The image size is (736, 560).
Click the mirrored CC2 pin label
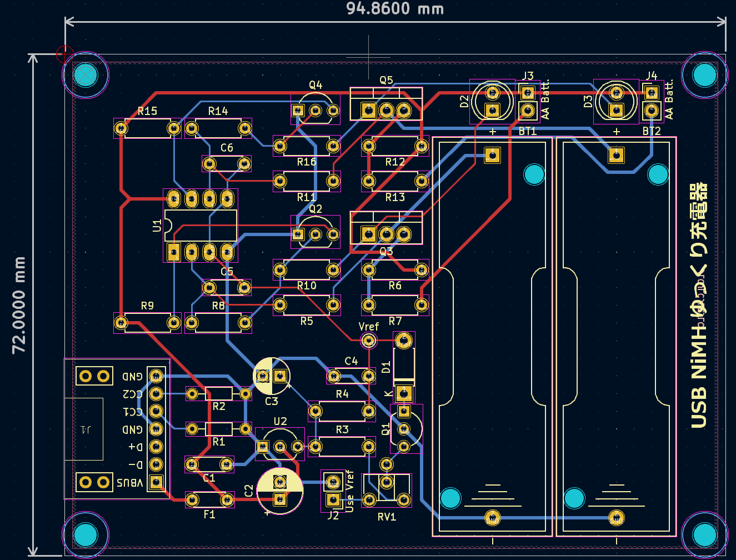(x=132, y=394)
